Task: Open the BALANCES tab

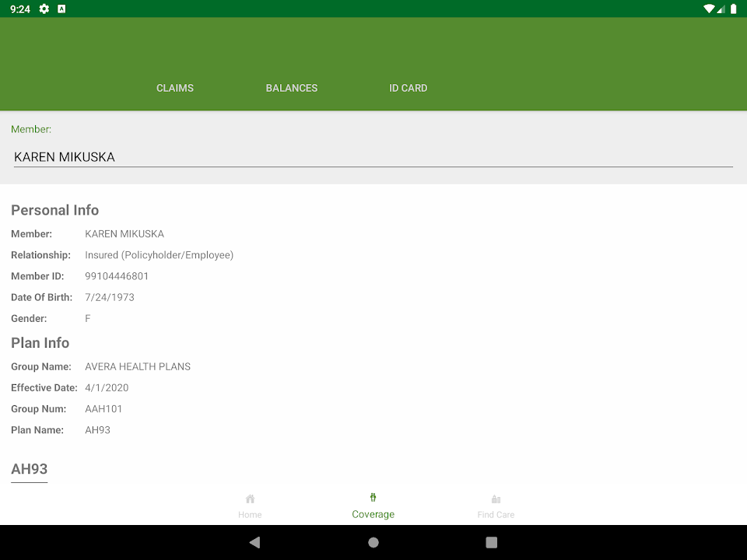Action: [x=292, y=88]
